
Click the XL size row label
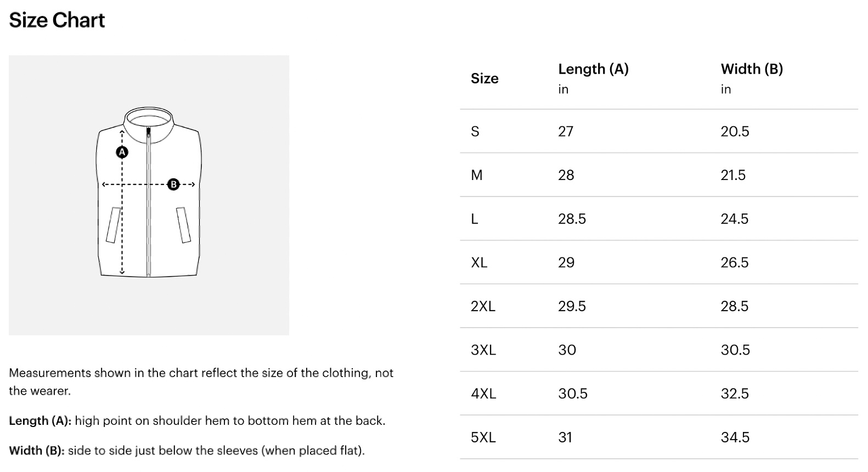coord(479,263)
